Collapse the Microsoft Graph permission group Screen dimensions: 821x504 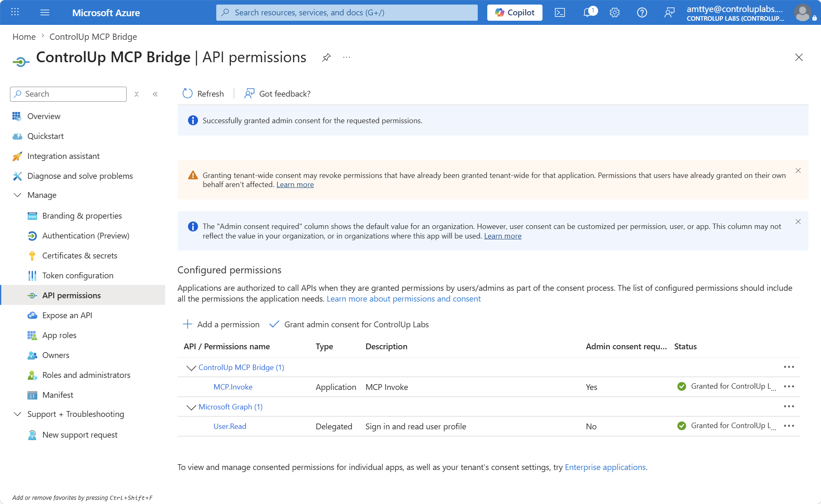[x=191, y=407]
